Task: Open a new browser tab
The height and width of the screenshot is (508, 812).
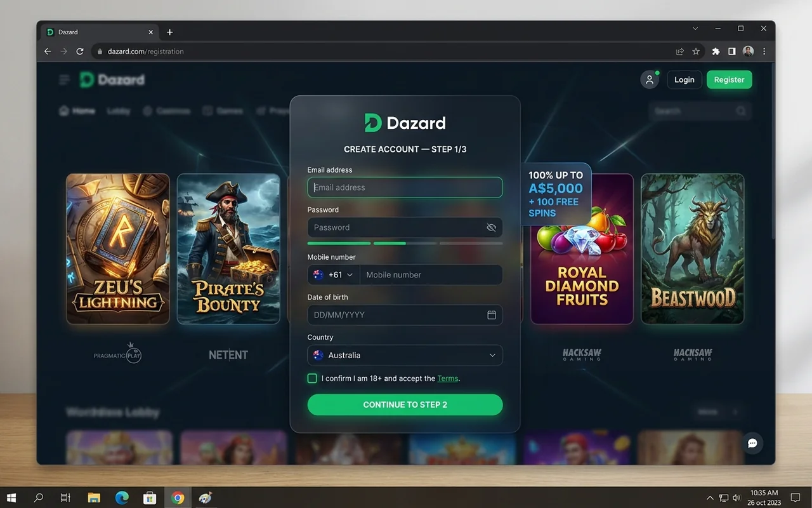Action: coord(169,32)
